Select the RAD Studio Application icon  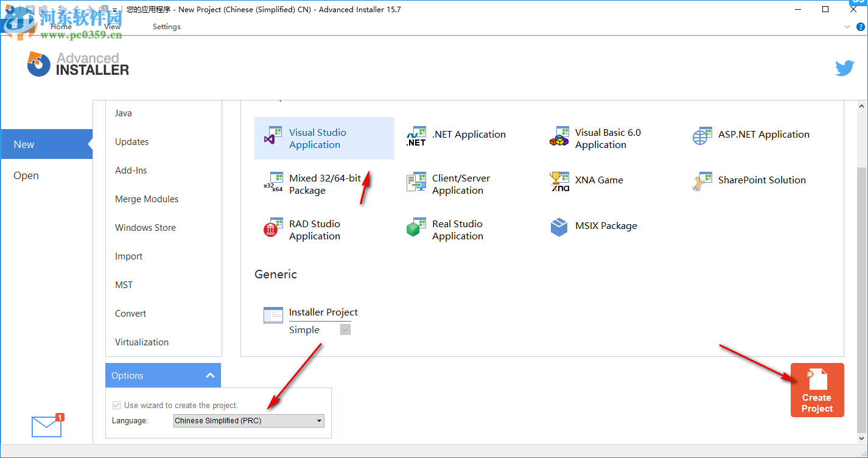coord(272,227)
